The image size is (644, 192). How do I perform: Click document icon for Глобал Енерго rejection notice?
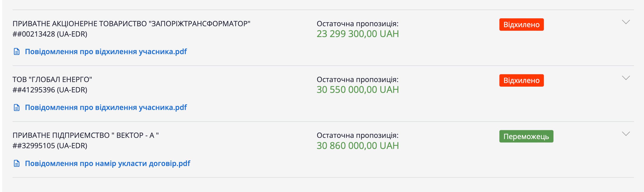coord(17,108)
